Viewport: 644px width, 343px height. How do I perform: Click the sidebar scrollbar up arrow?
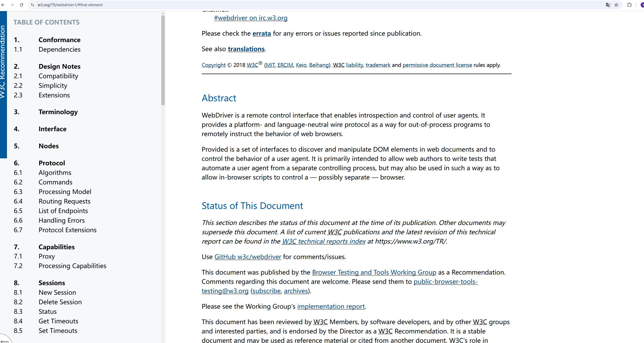click(x=163, y=13)
